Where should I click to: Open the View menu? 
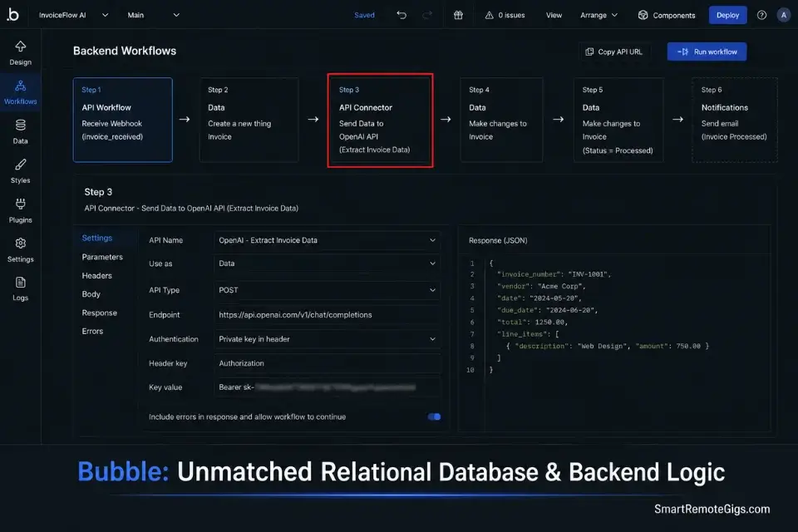click(x=554, y=15)
